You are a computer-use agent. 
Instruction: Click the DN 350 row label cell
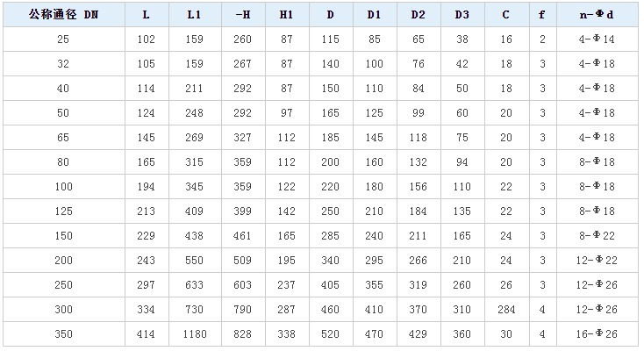(64, 334)
